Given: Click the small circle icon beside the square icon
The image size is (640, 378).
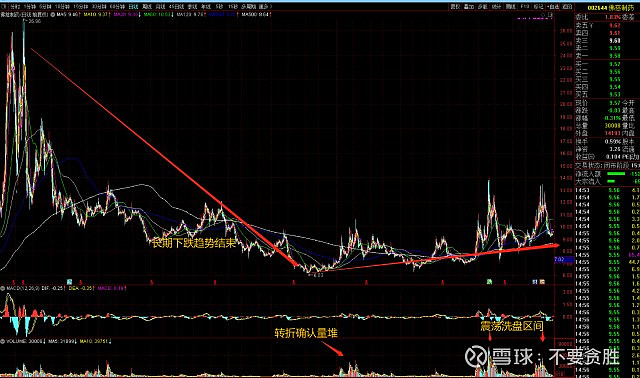Looking at the screenshot, I should pos(543,15).
